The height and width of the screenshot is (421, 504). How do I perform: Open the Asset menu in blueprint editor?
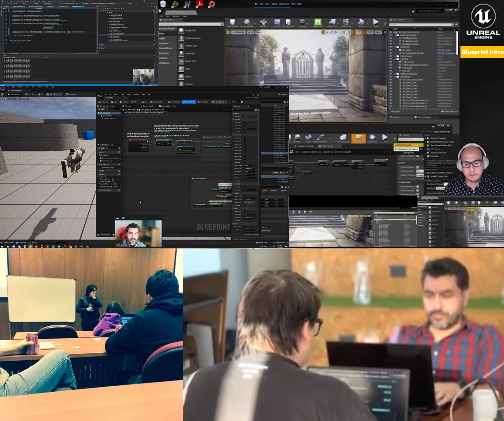(116, 94)
